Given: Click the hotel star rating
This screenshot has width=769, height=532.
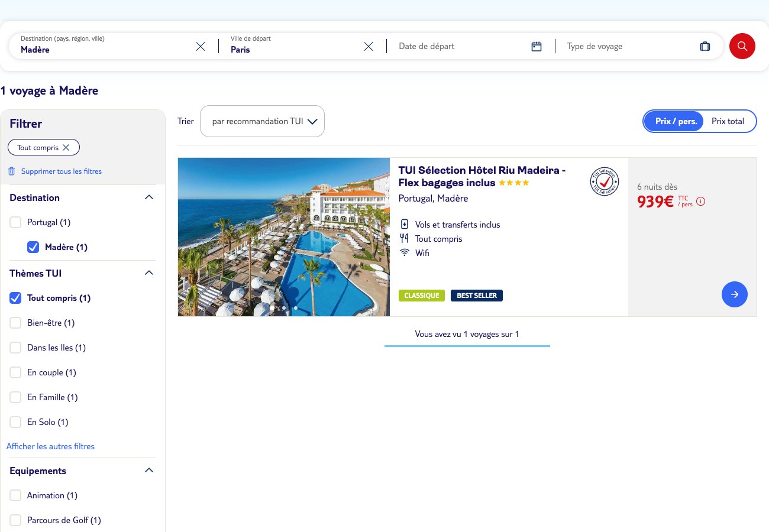Looking at the screenshot, I should coord(514,183).
